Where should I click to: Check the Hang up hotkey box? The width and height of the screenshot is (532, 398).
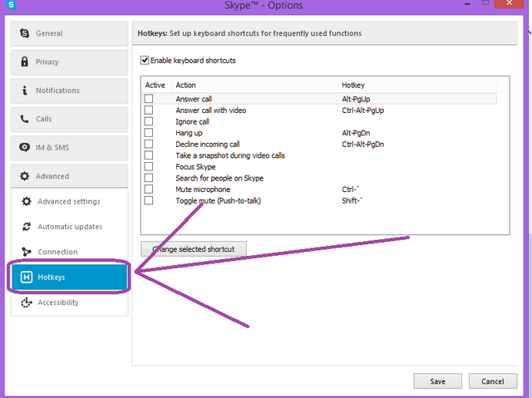point(149,133)
